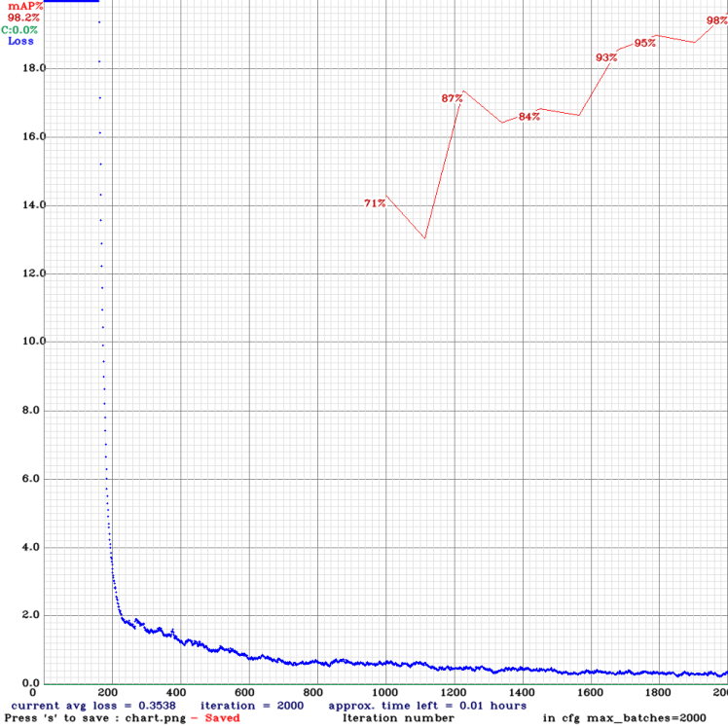The height and width of the screenshot is (728, 728).
Task: Click the 1400 x-axis tick label
Action: tap(522, 693)
